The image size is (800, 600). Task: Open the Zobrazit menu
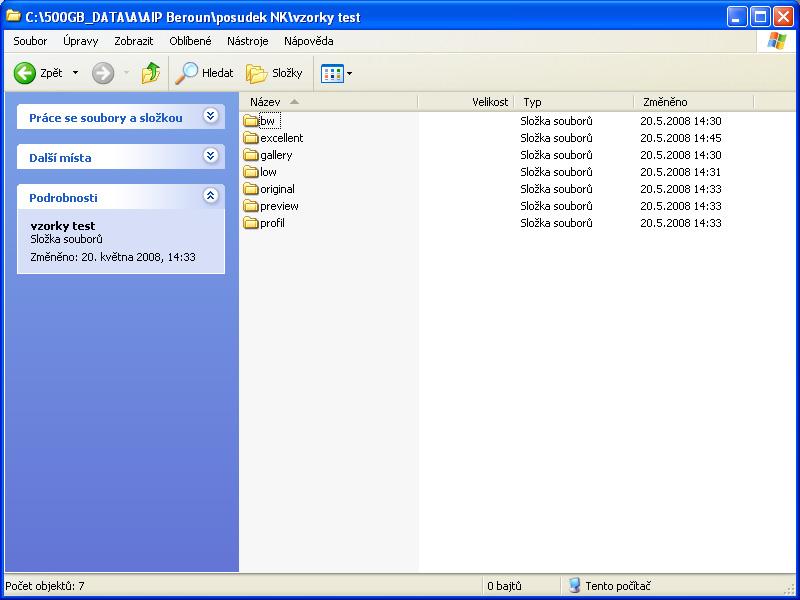point(134,41)
